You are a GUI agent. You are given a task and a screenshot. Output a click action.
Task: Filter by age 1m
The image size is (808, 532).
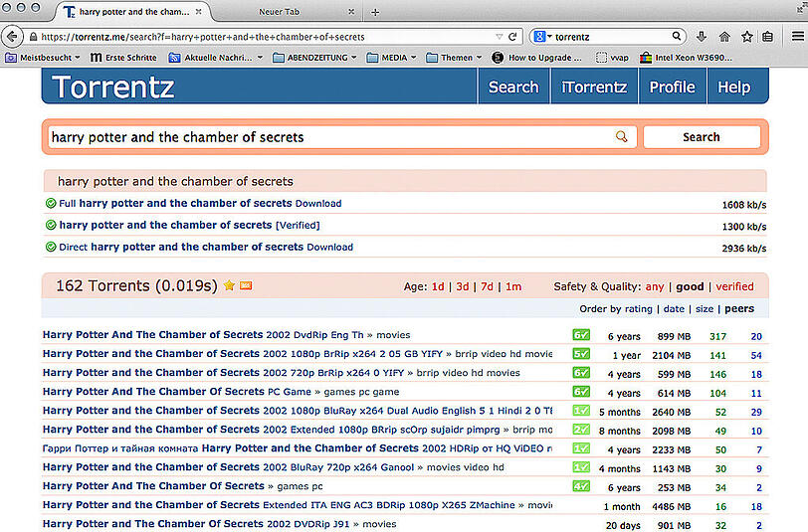pyautogui.click(x=513, y=286)
